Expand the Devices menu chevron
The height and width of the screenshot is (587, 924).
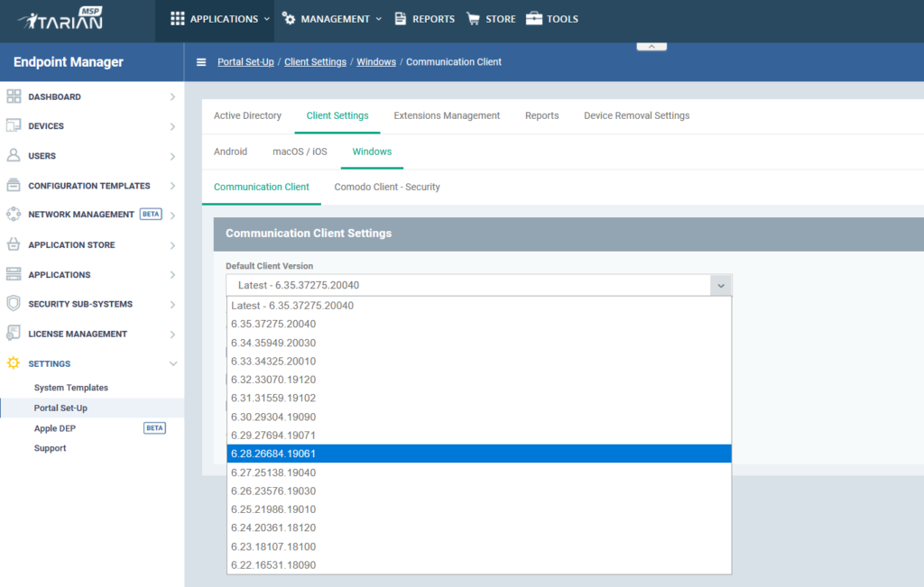coord(172,126)
